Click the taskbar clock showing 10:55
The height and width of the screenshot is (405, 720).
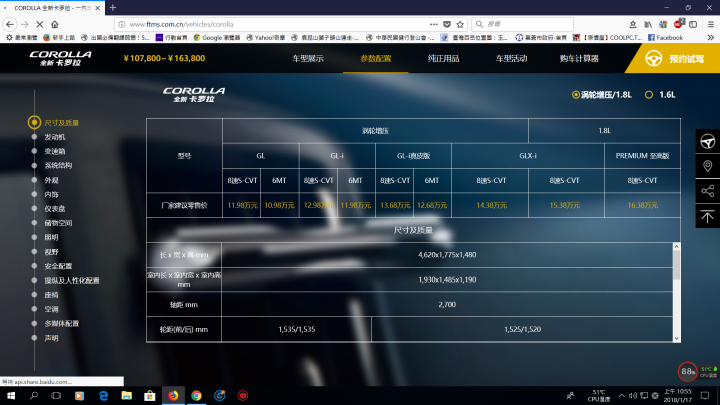(x=677, y=395)
